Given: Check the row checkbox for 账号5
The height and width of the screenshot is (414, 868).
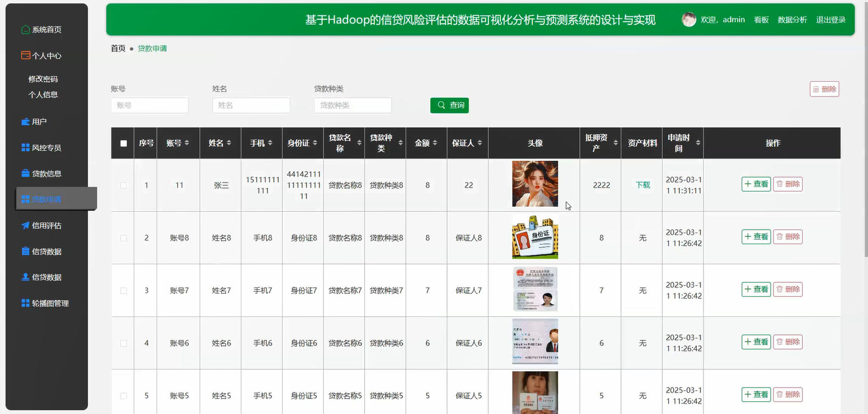Looking at the screenshot, I should point(123,396).
